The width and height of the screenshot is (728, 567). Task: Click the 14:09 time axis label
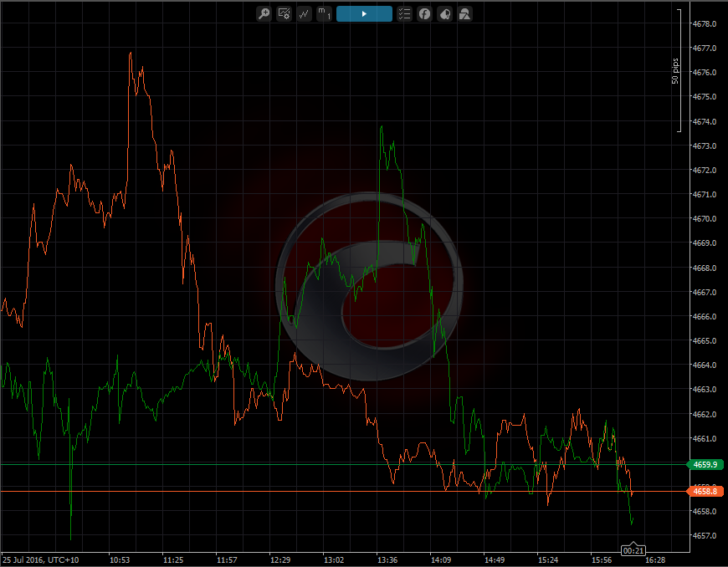point(441,560)
